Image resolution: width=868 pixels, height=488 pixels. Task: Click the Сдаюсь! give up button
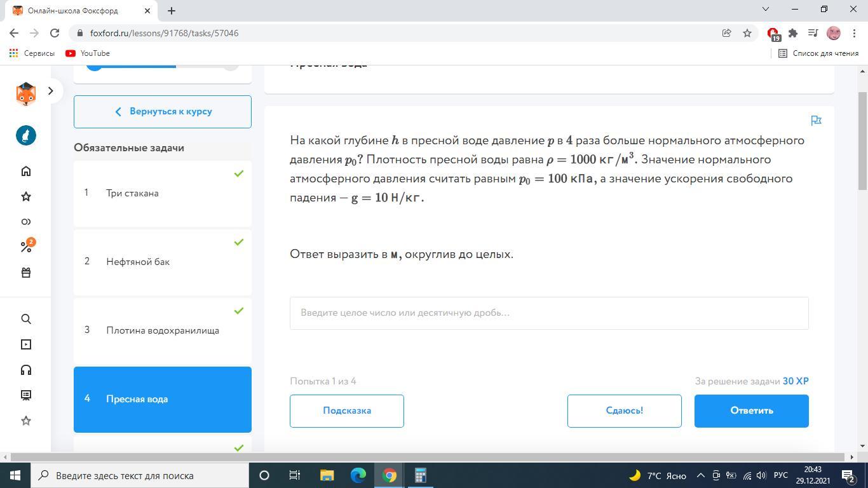[x=624, y=410]
